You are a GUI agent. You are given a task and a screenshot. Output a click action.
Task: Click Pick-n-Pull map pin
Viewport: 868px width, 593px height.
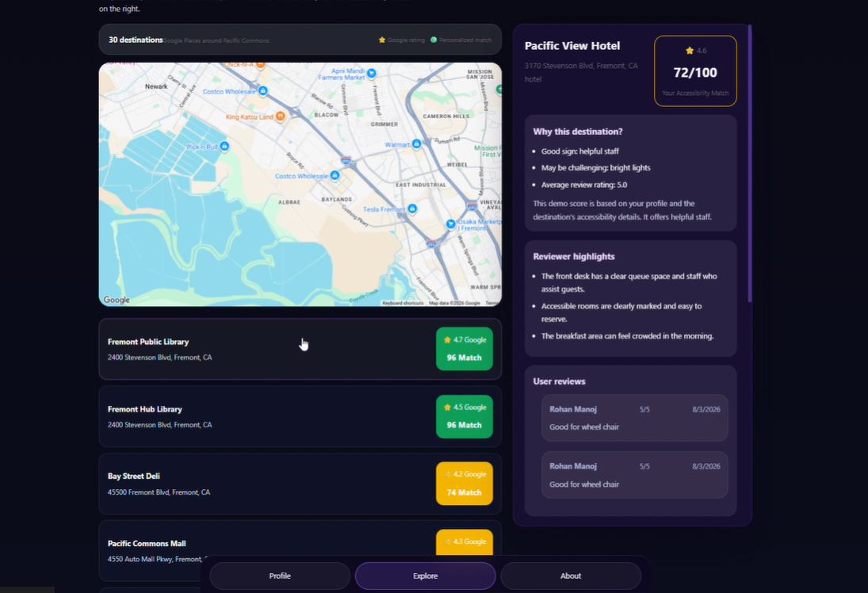click(224, 146)
